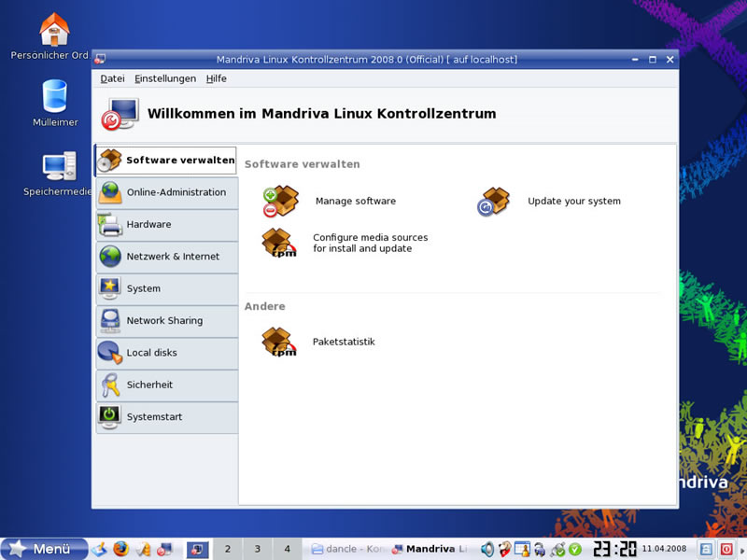Switch to the Sicherheit tab

(x=167, y=385)
